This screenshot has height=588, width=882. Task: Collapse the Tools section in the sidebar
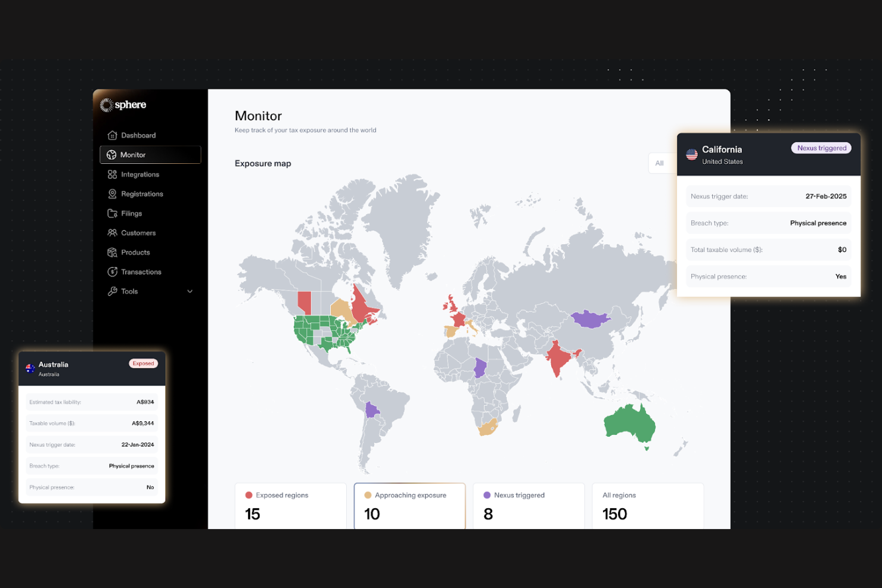click(x=190, y=291)
